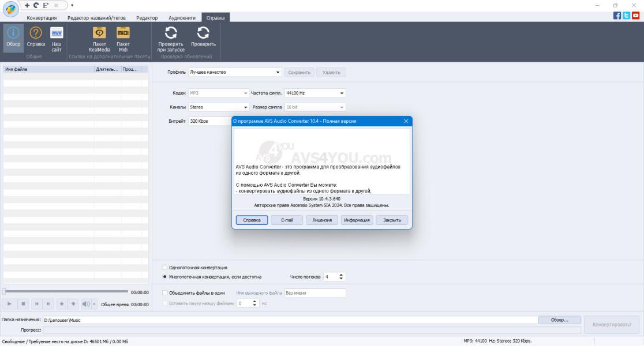Click Справка button in About dialog
Screen dimensions: 644x346
pyautogui.click(x=252, y=220)
